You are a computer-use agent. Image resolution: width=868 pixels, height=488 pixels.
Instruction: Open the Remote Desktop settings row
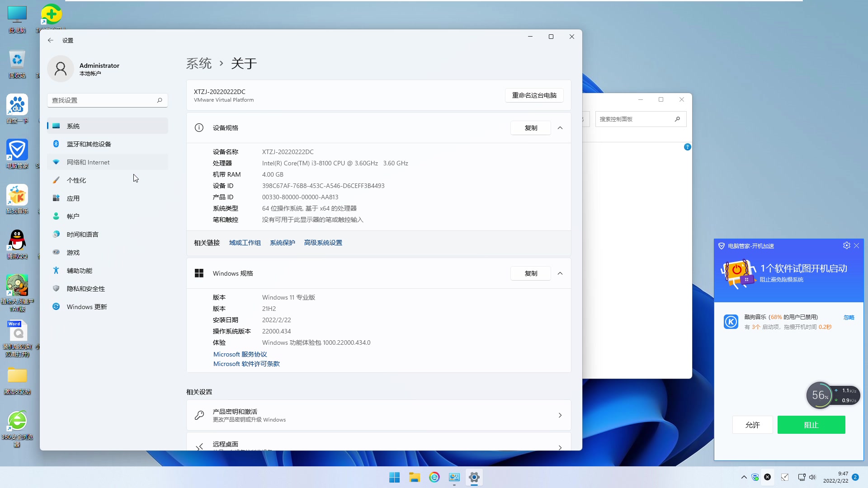click(x=379, y=442)
